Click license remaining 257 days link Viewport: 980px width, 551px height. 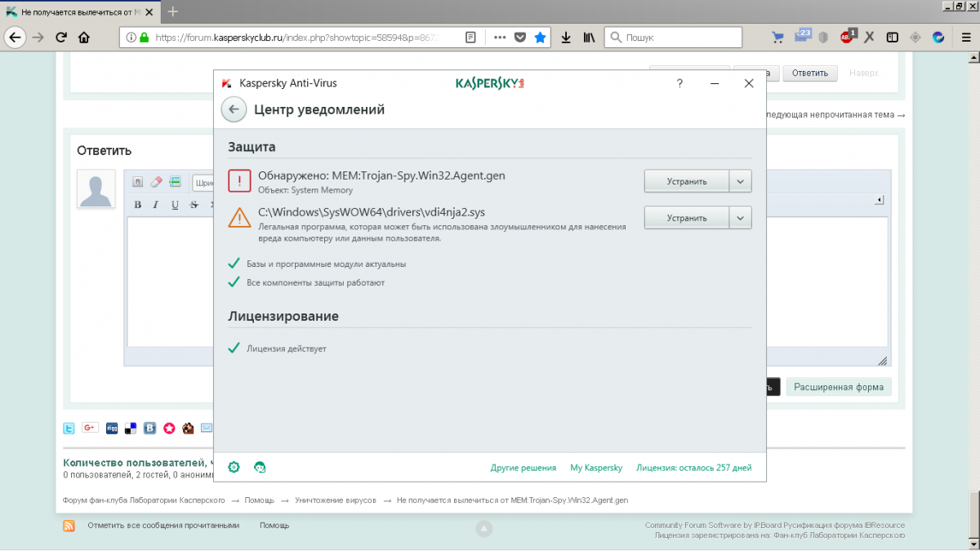coord(694,468)
